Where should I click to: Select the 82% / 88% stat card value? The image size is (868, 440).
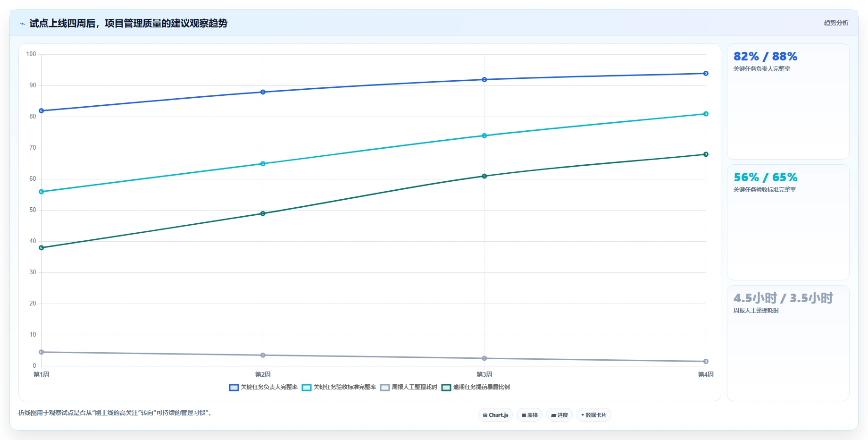tap(765, 57)
